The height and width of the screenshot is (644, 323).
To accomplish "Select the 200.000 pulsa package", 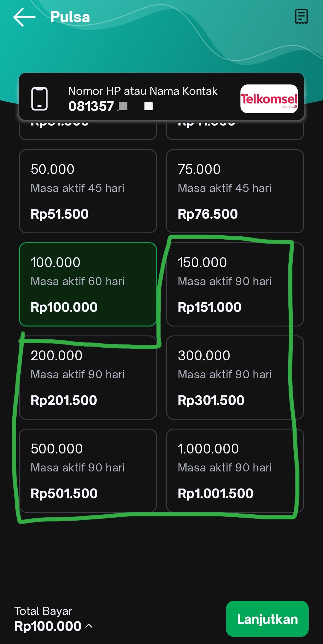I will pyautogui.click(x=88, y=377).
